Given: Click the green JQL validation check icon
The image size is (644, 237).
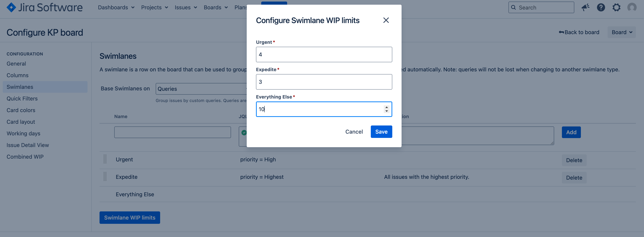Looking at the screenshot, I should point(244,132).
